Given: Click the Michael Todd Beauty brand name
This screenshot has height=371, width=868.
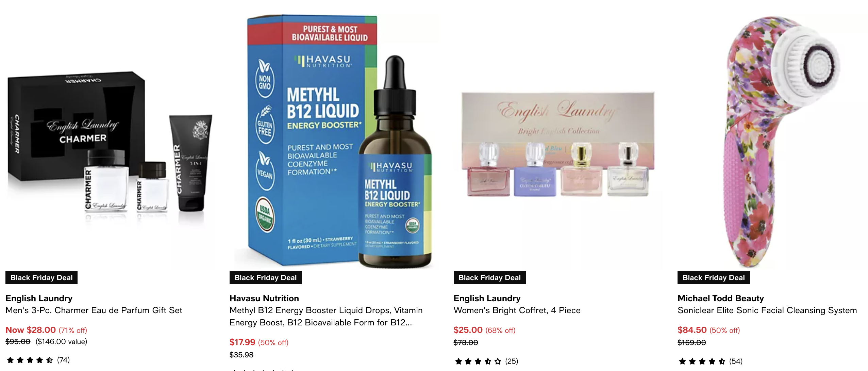Looking at the screenshot, I should click(721, 298).
